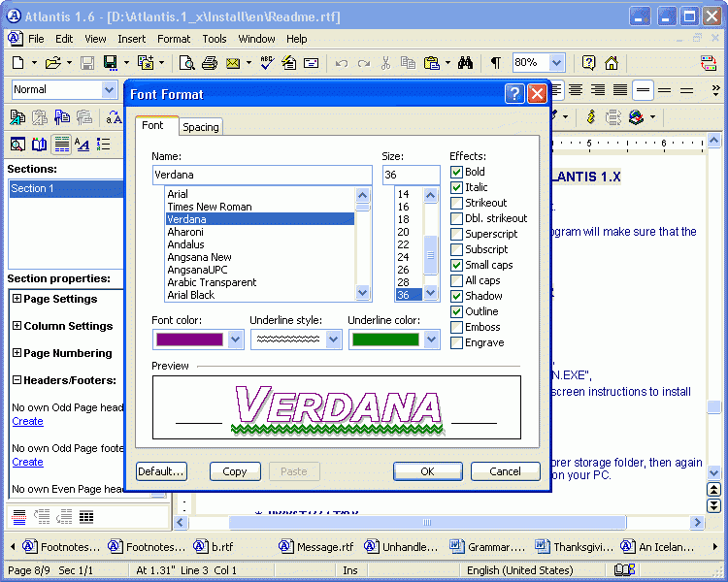Viewport: 728px width, 582px height.
Task: Switch to Message.rtf document tab
Action: [x=316, y=547]
